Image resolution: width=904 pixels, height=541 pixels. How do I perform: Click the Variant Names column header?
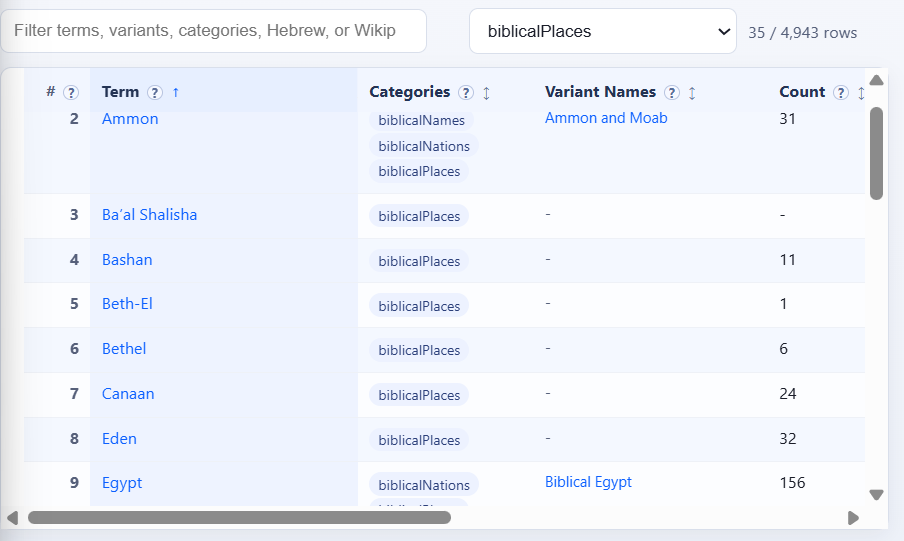tap(600, 92)
